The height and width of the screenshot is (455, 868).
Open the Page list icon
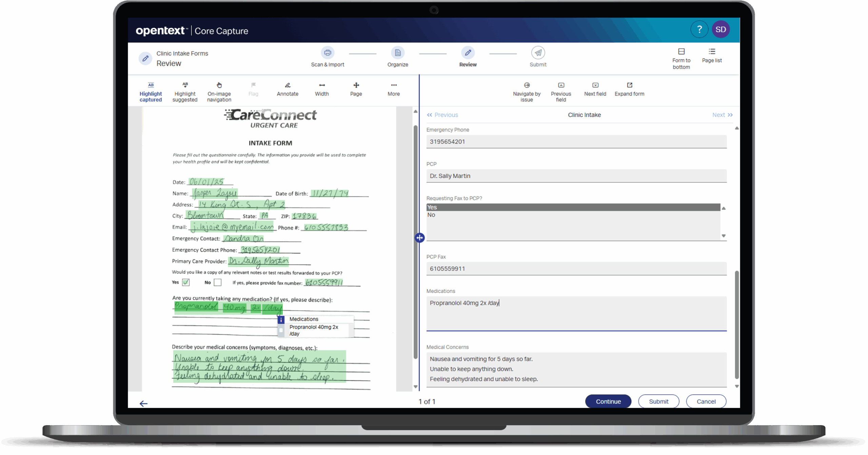pos(711,52)
